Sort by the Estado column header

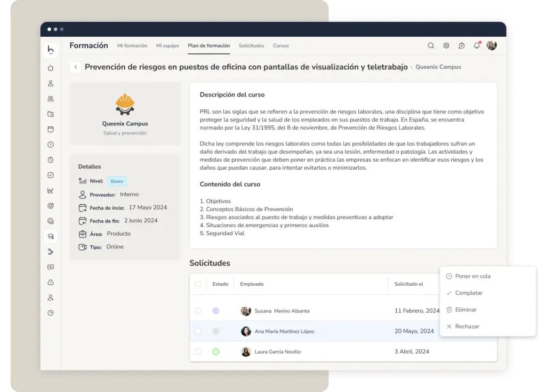tap(220, 284)
